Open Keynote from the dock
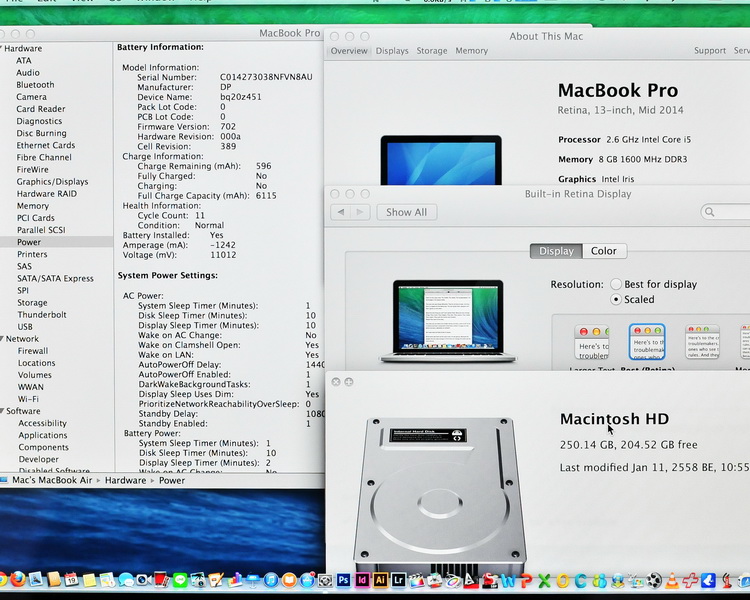The image size is (750, 600). tap(252, 580)
